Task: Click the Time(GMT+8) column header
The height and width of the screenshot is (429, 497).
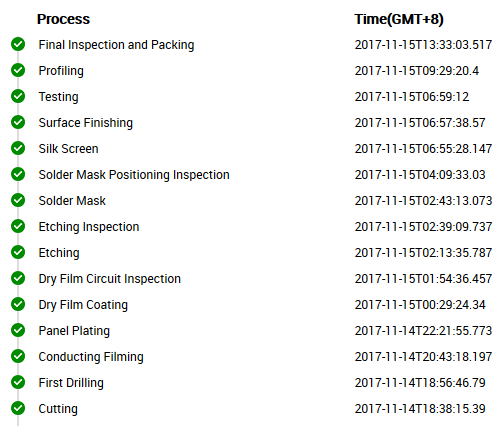Action: [399, 19]
